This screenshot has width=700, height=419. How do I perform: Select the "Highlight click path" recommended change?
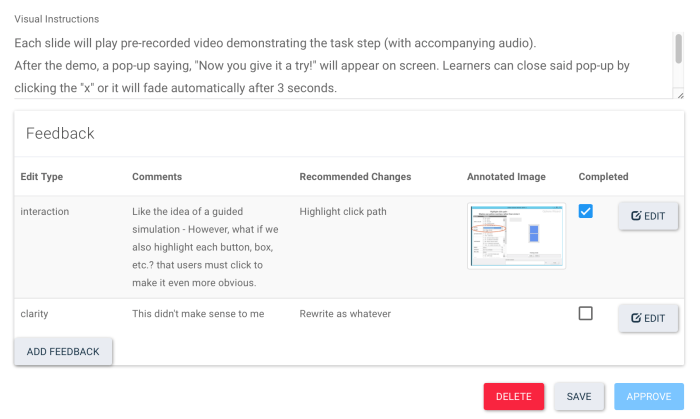[x=343, y=212]
